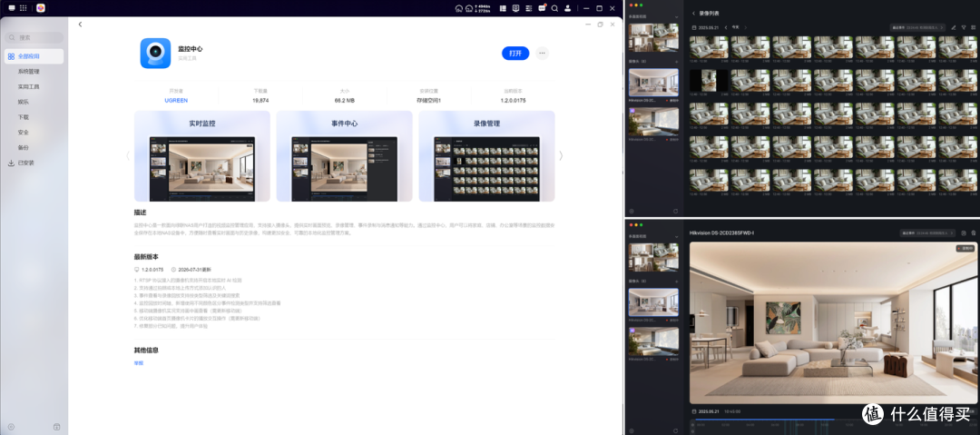Select 系统管理 category
980x435 pixels.
tap(29, 72)
